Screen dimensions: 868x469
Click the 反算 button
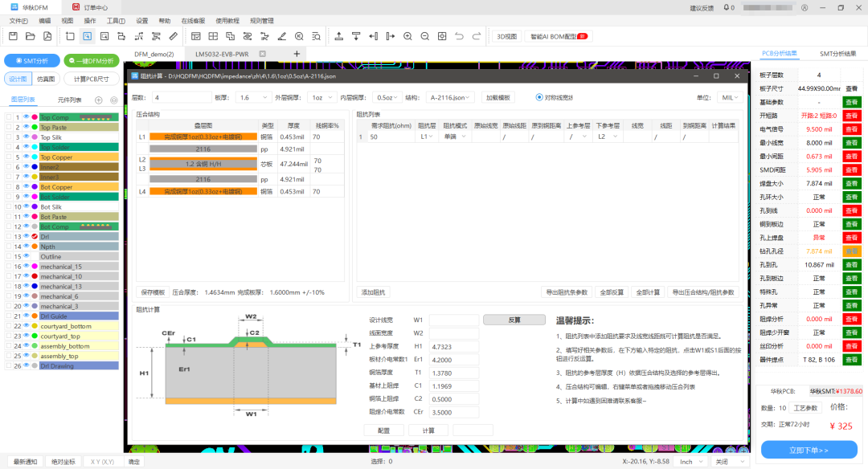tap(514, 320)
